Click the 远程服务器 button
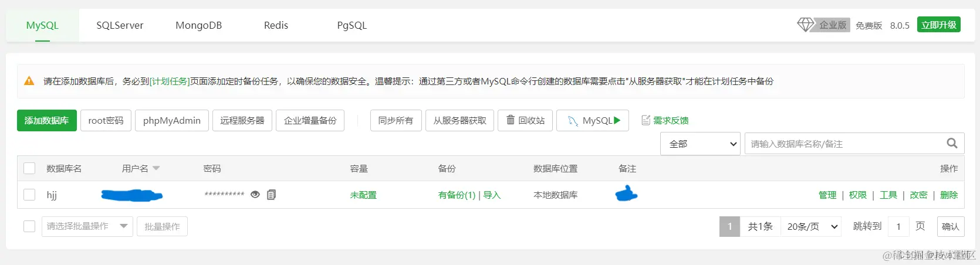 [x=242, y=120]
